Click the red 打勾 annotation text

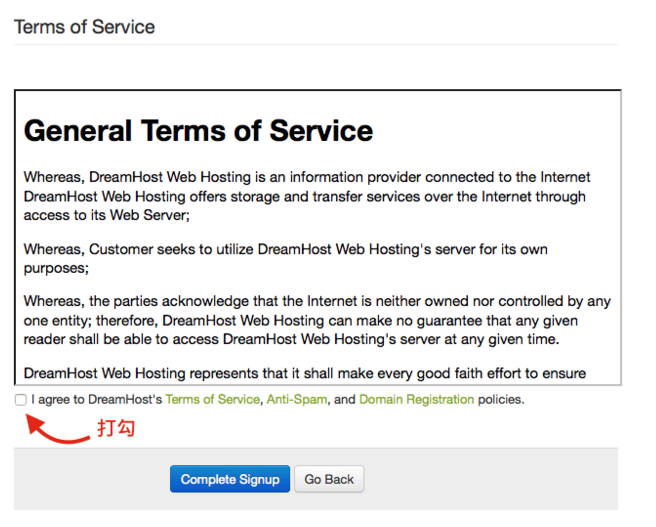point(115,428)
